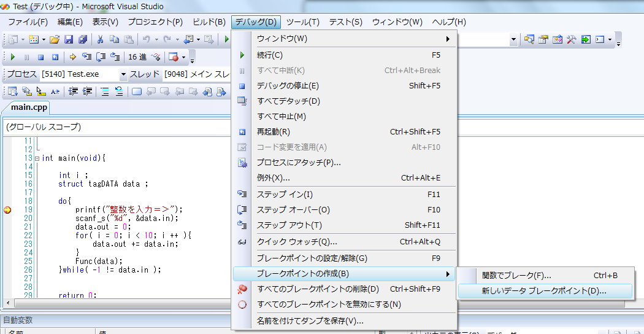The height and width of the screenshot is (334, 644).
Task: Click the Open File folder icon
Action: 54,39
